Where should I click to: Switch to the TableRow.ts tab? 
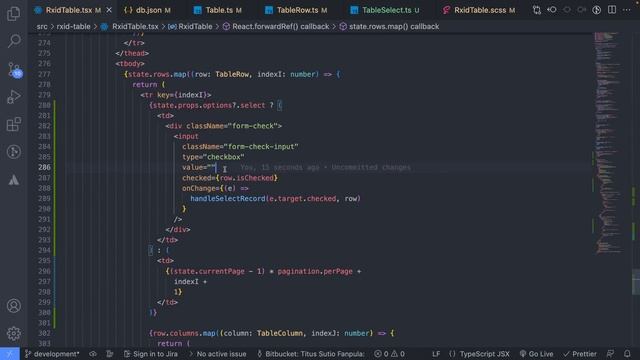pos(297,10)
